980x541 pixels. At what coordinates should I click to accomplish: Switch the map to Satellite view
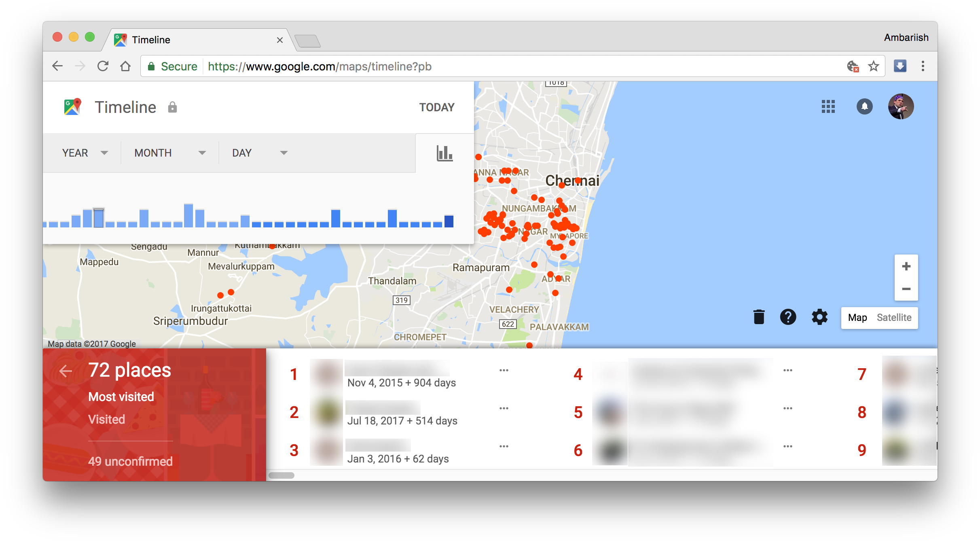(x=894, y=318)
